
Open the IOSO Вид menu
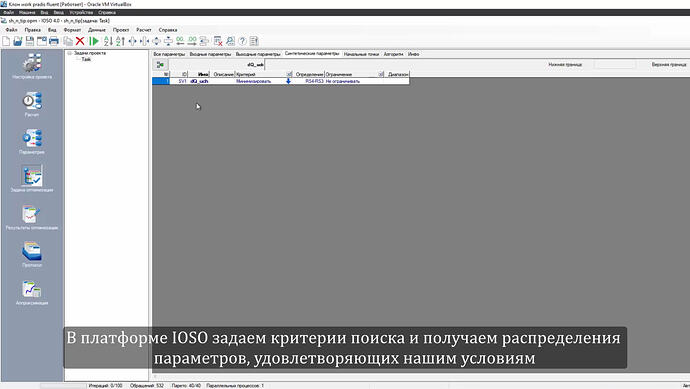tap(52, 30)
